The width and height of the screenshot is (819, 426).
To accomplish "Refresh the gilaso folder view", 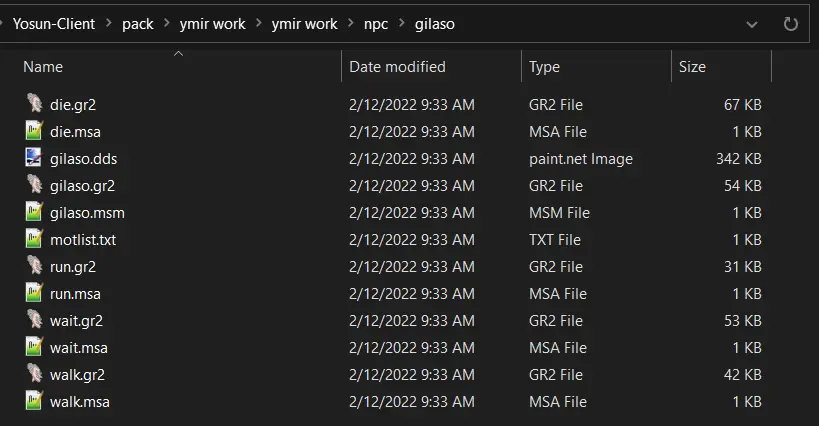I will (790, 24).
